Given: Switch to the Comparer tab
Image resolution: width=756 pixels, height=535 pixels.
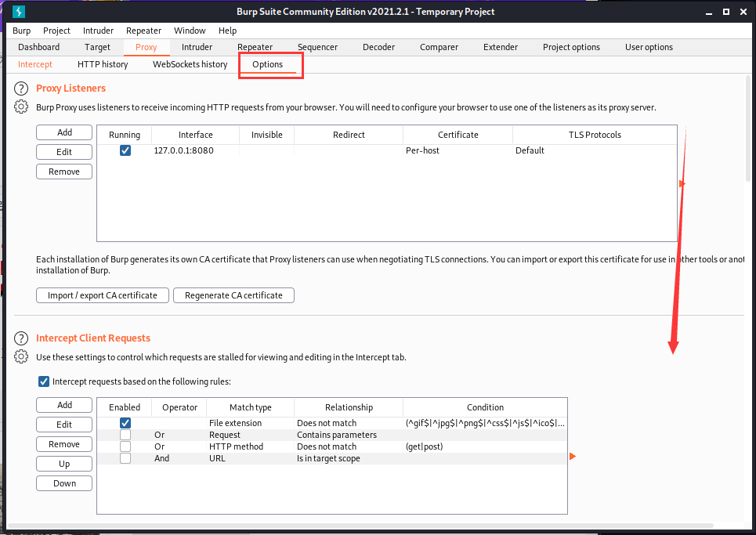Looking at the screenshot, I should pyautogui.click(x=439, y=47).
